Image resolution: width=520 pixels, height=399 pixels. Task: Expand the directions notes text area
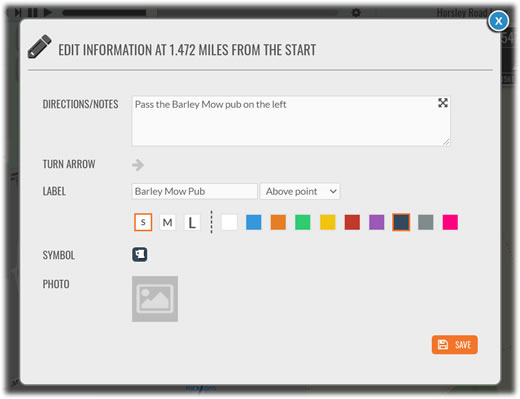pyautogui.click(x=442, y=103)
